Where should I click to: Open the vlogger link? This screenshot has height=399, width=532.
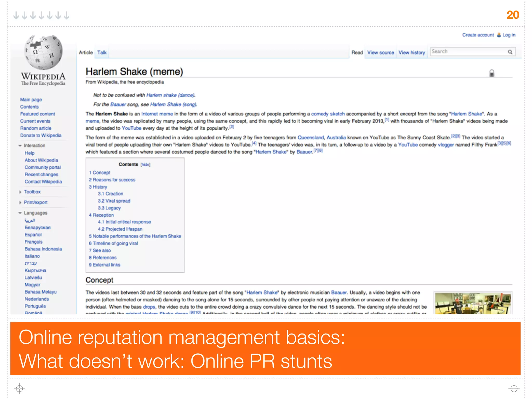point(446,145)
